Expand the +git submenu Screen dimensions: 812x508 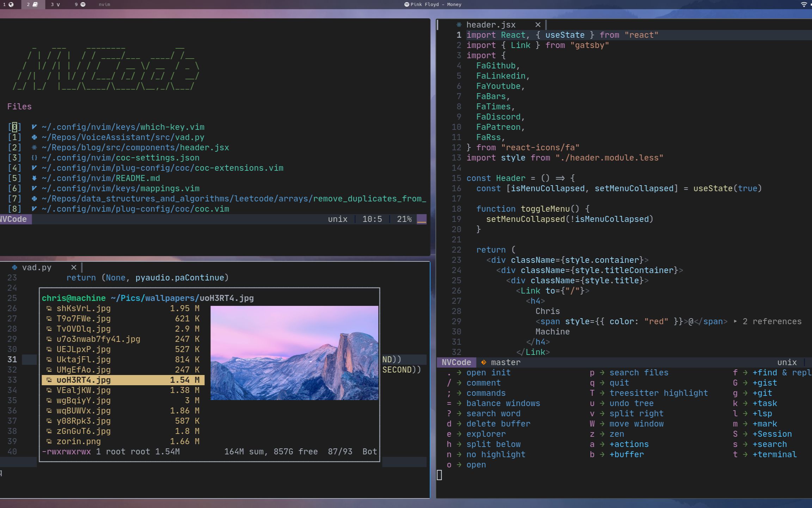pyautogui.click(x=762, y=393)
